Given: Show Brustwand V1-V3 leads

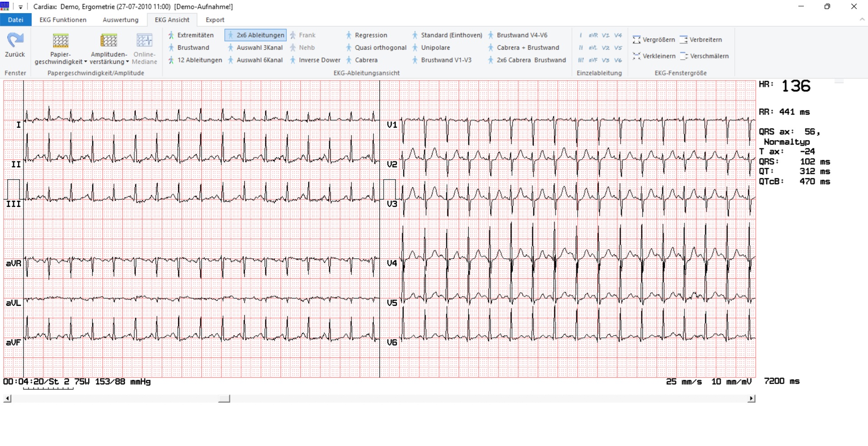Looking at the screenshot, I should point(441,60).
